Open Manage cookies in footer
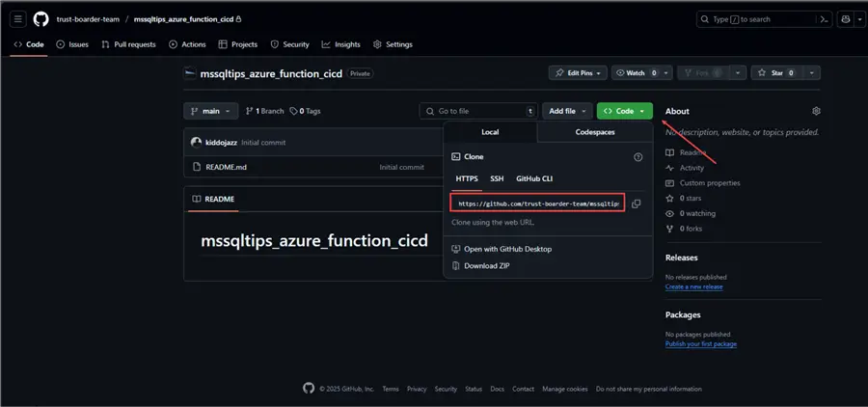 564,389
